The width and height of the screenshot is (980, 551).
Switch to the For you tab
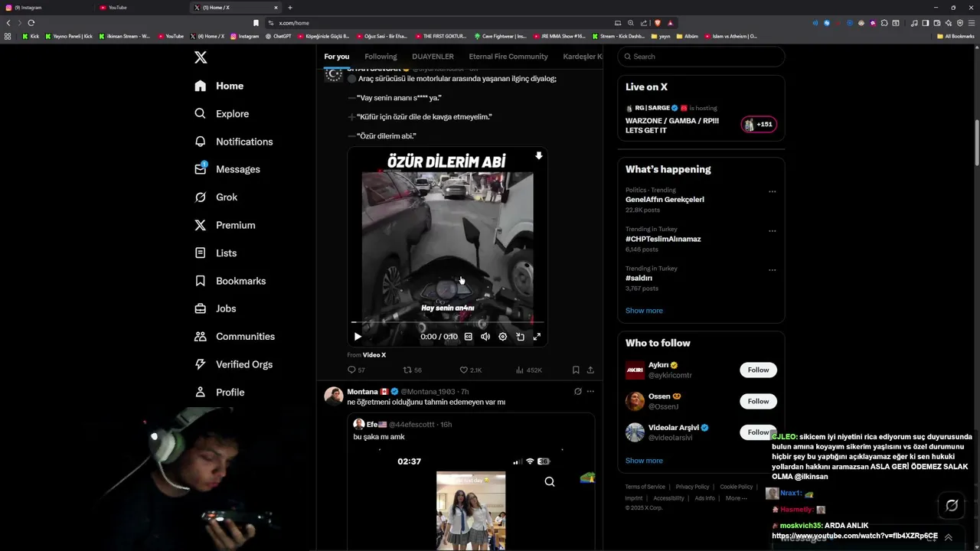tap(336, 57)
